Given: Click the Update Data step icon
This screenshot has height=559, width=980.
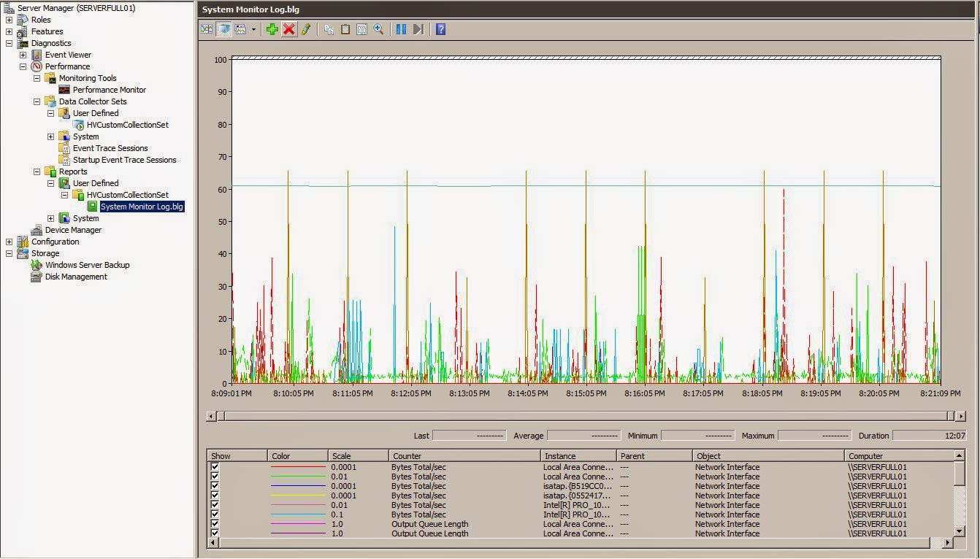Looking at the screenshot, I should [418, 29].
